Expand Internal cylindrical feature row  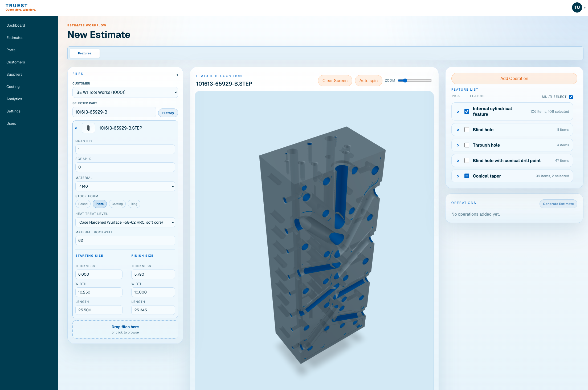pyautogui.click(x=458, y=112)
